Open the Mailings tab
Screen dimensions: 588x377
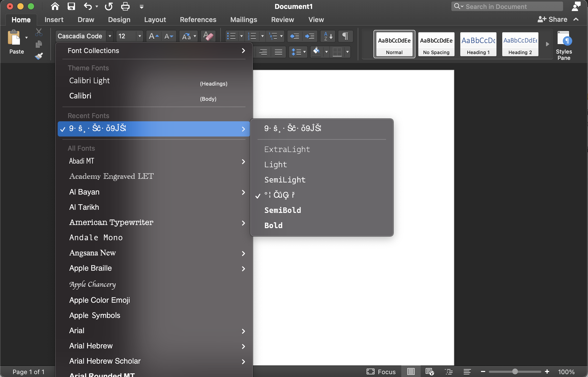pos(243,19)
